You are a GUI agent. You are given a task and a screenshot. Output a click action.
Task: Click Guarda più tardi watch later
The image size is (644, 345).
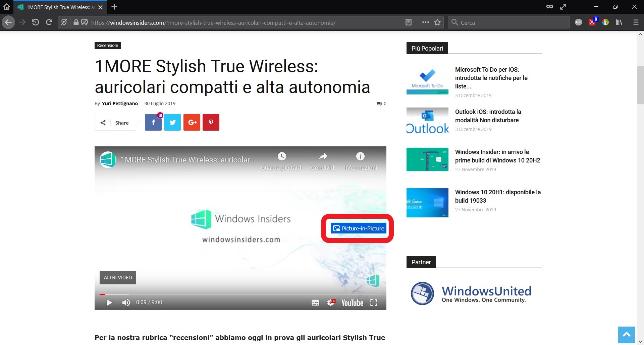tap(282, 161)
